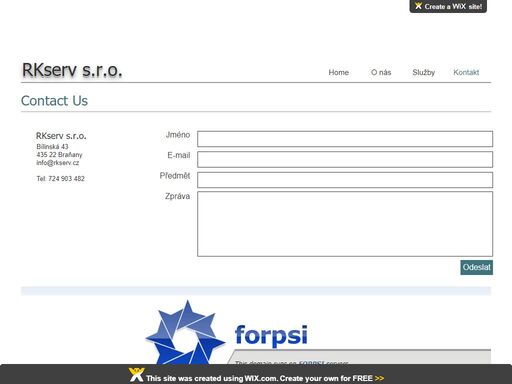Screen dimensions: 512x384
Task: Click the phone number 724 903 482
Action: 66,179
